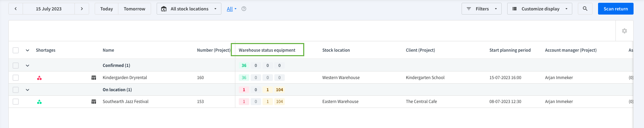This screenshot has width=644, height=128.
Task: Open table settings gear icon
Action: click(x=625, y=31)
